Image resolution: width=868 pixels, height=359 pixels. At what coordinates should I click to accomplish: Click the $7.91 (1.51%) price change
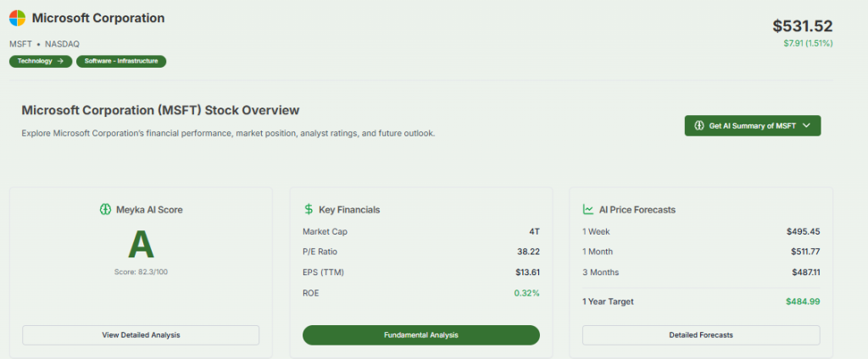(808, 43)
